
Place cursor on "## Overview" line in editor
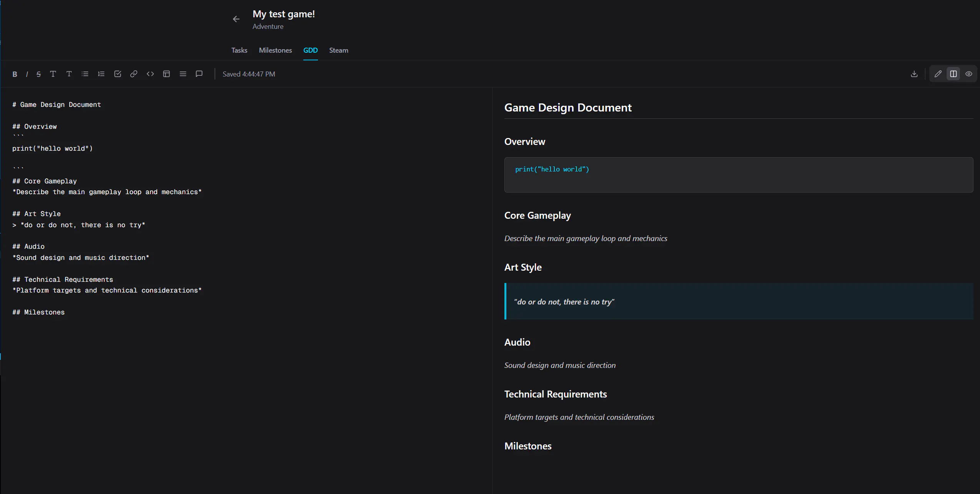click(x=35, y=126)
